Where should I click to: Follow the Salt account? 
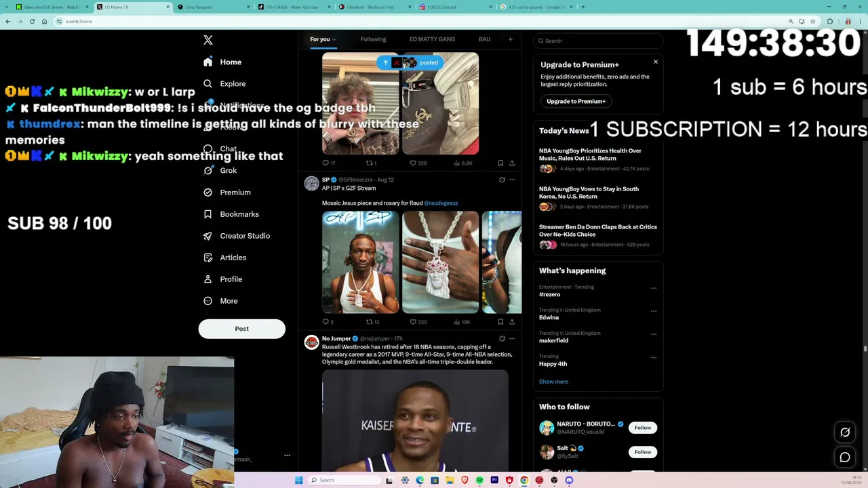click(643, 452)
